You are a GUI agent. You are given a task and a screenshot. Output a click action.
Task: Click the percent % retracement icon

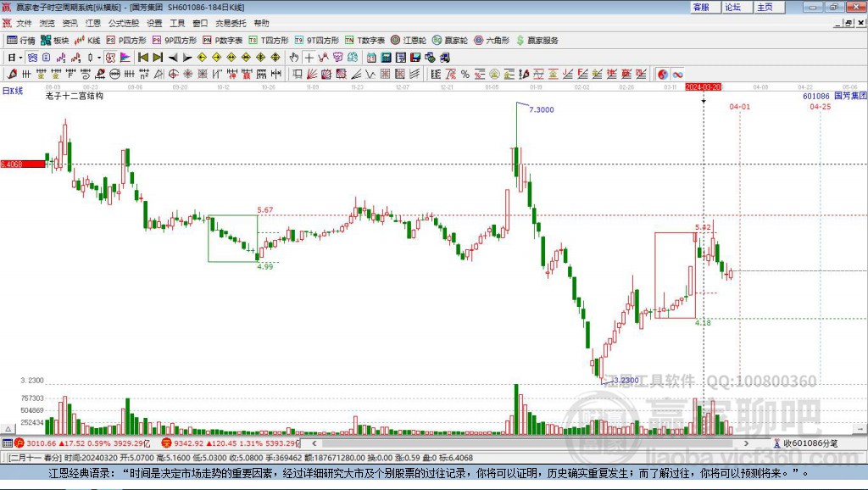(465, 75)
